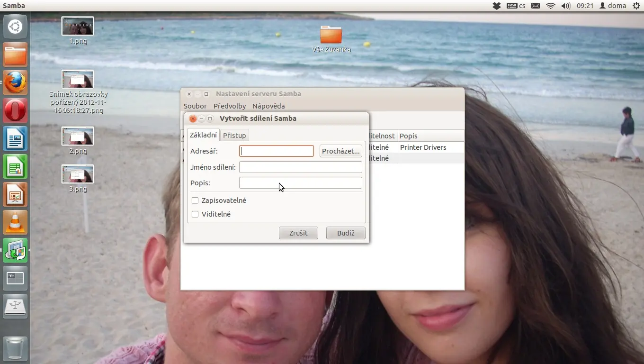This screenshot has height=364, width=644.
Task: Click the Procházet... browse button
Action: coord(340,151)
